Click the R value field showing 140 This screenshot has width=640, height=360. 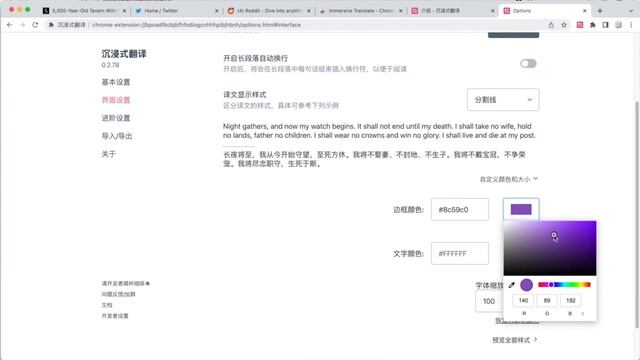[523, 300]
